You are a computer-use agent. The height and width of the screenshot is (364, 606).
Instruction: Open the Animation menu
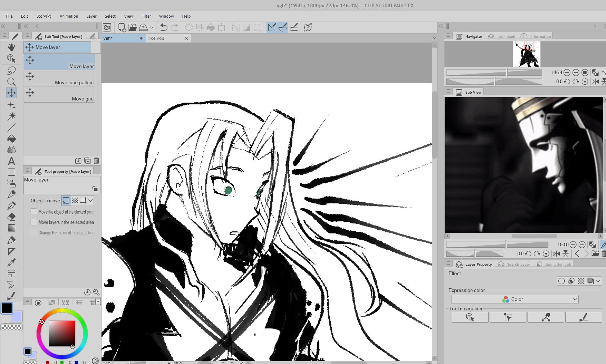(69, 16)
